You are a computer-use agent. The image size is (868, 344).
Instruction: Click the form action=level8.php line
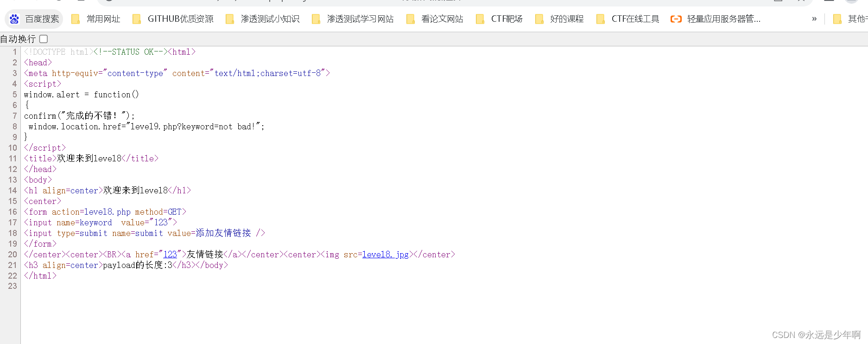click(x=105, y=212)
